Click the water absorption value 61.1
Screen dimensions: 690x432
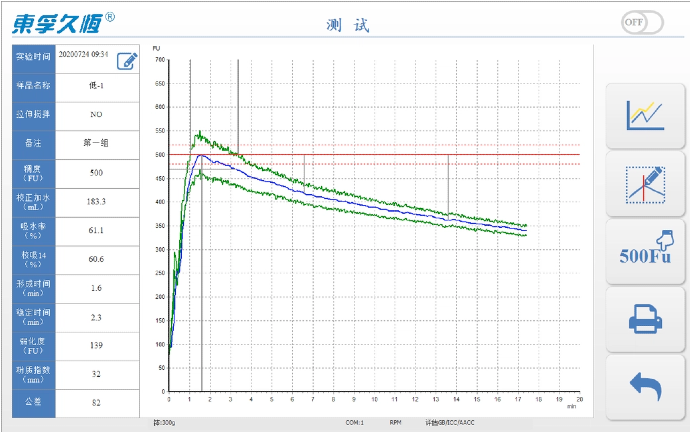(97, 230)
